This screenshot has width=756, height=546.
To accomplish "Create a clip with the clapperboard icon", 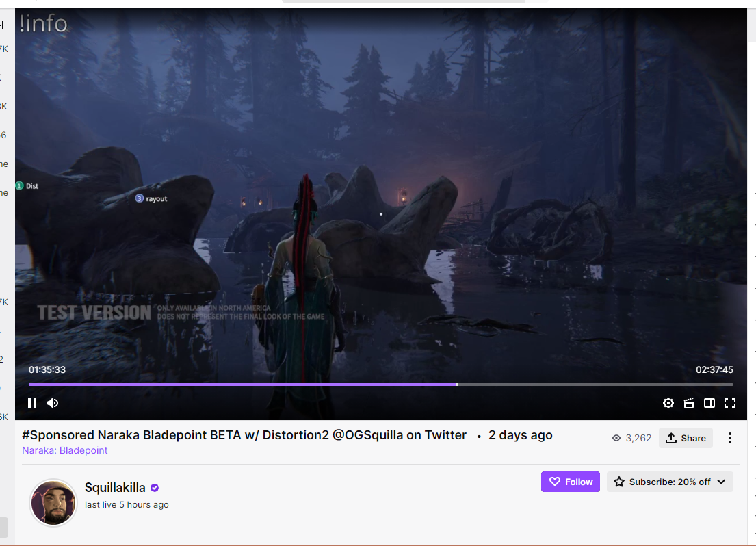I will [x=689, y=403].
